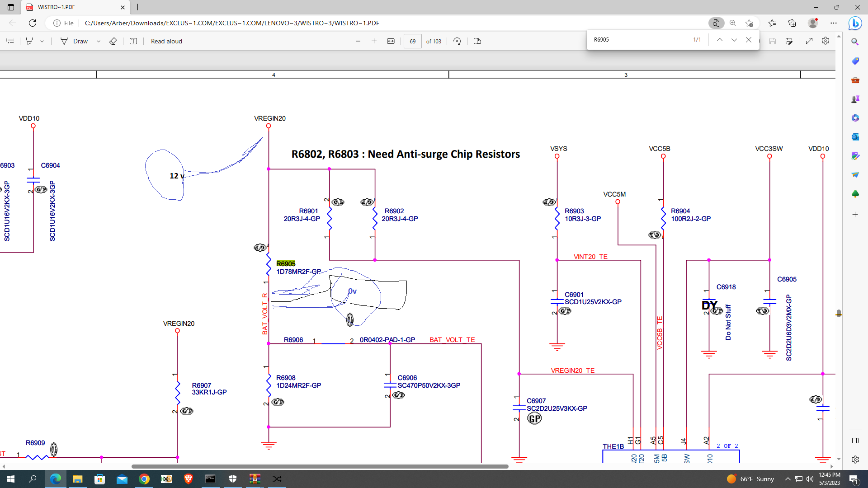Toggle the Find on page button
The image size is (868, 488).
click(x=716, y=23)
